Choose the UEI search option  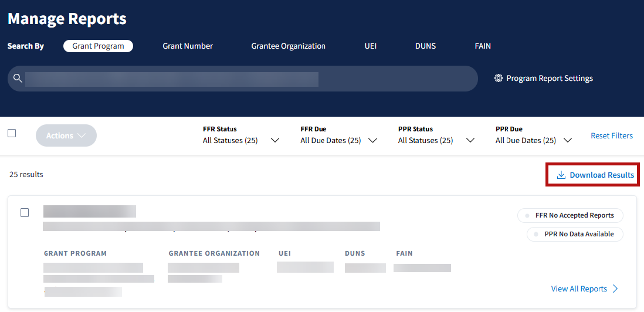pos(370,46)
